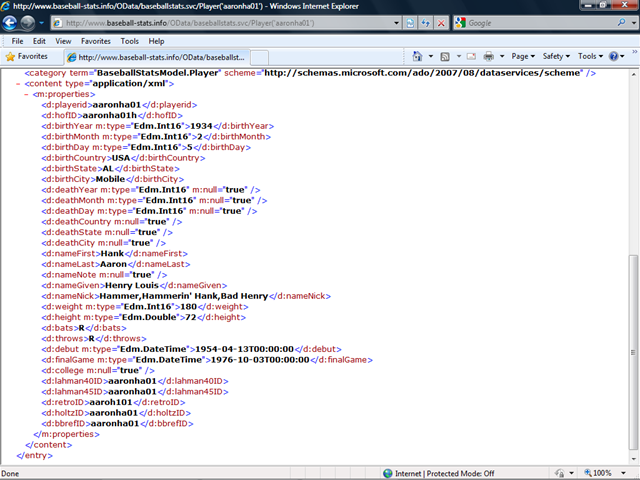Open the View menu
Screen dimensions: 640x480
pyautogui.click(x=63, y=41)
